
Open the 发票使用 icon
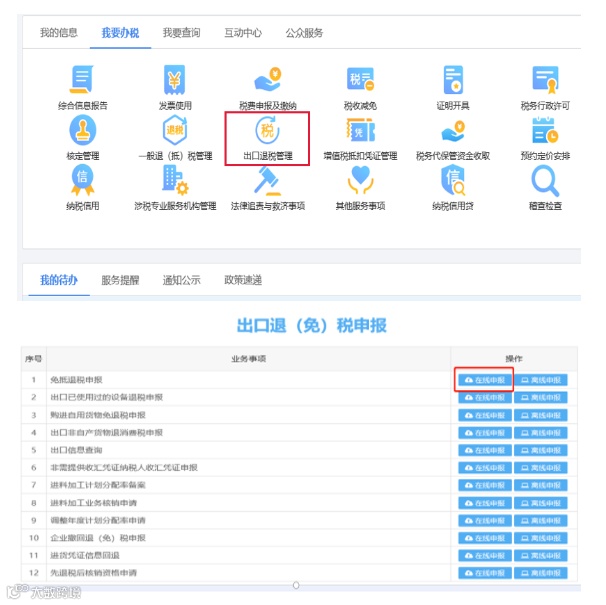(x=175, y=79)
